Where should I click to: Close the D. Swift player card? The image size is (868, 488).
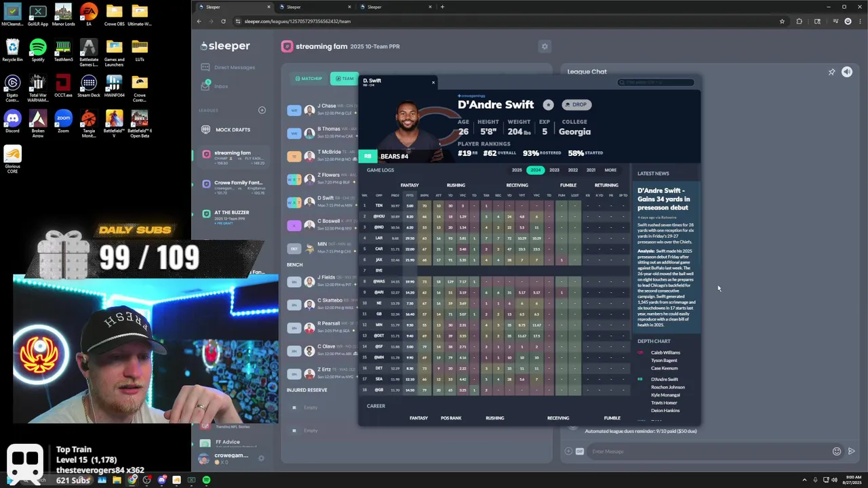click(x=433, y=83)
